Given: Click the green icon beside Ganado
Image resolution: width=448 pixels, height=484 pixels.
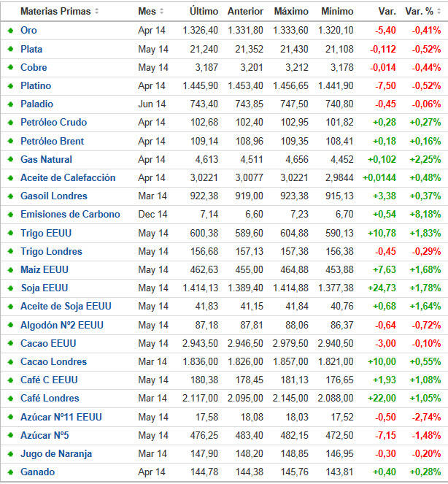Looking at the screenshot, I should click(x=10, y=472).
